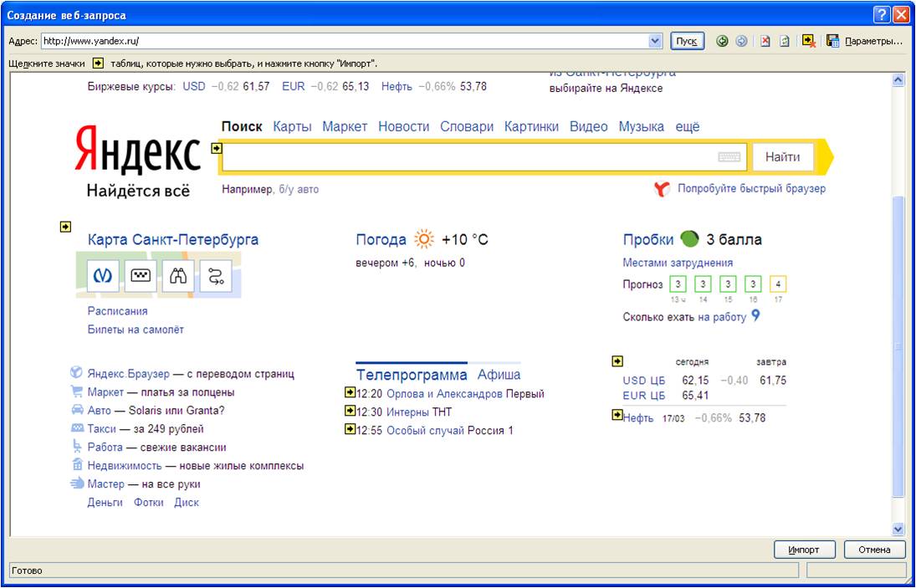Image resolution: width=916 pixels, height=588 pixels.
Task: Click into the Yandex search input
Action: (484, 157)
